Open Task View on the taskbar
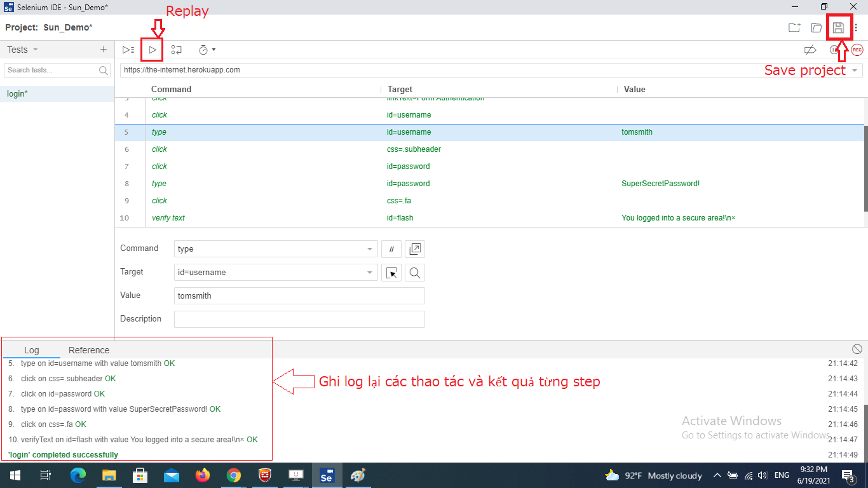The image size is (868, 488). pyautogui.click(x=46, y=475)
